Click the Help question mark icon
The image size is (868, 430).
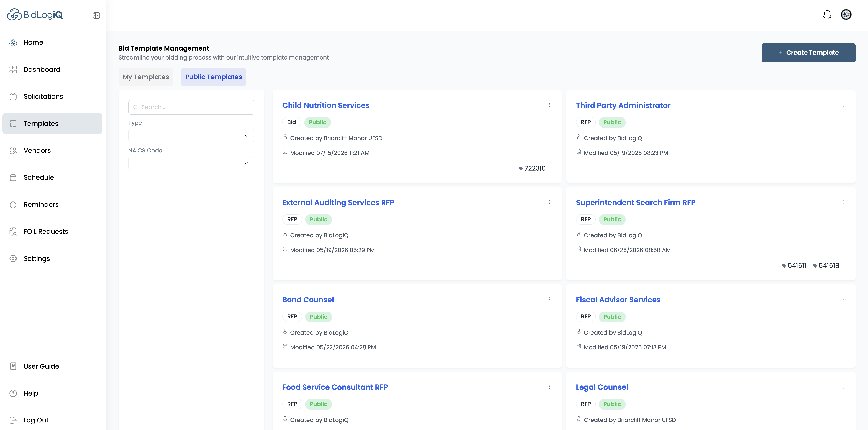[13, 393]
